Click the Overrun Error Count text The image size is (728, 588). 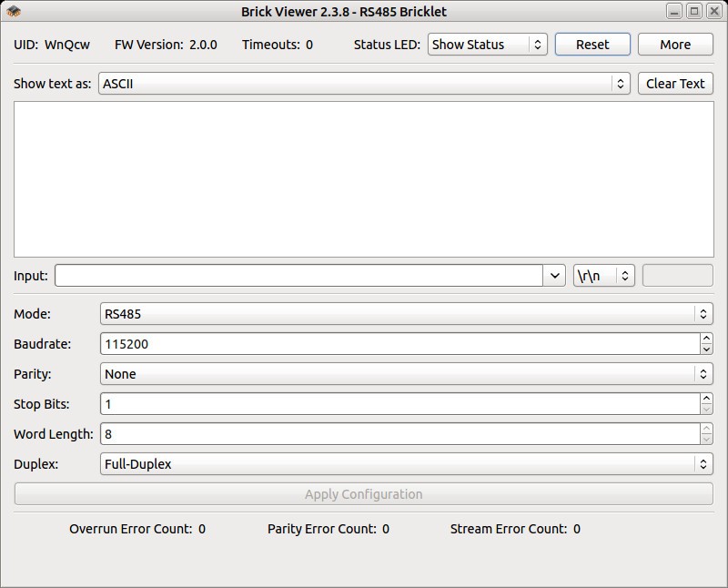point(137,529)
